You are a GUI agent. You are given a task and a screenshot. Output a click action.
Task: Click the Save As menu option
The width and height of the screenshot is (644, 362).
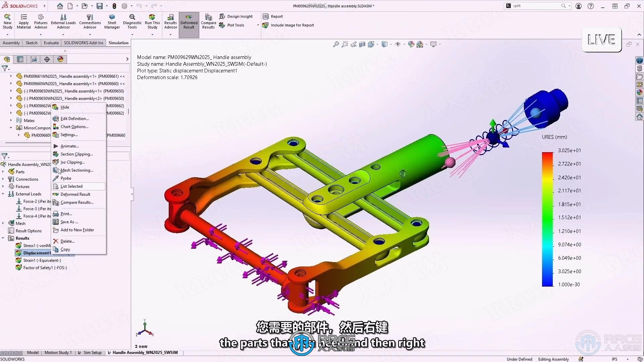coord(69,222)
